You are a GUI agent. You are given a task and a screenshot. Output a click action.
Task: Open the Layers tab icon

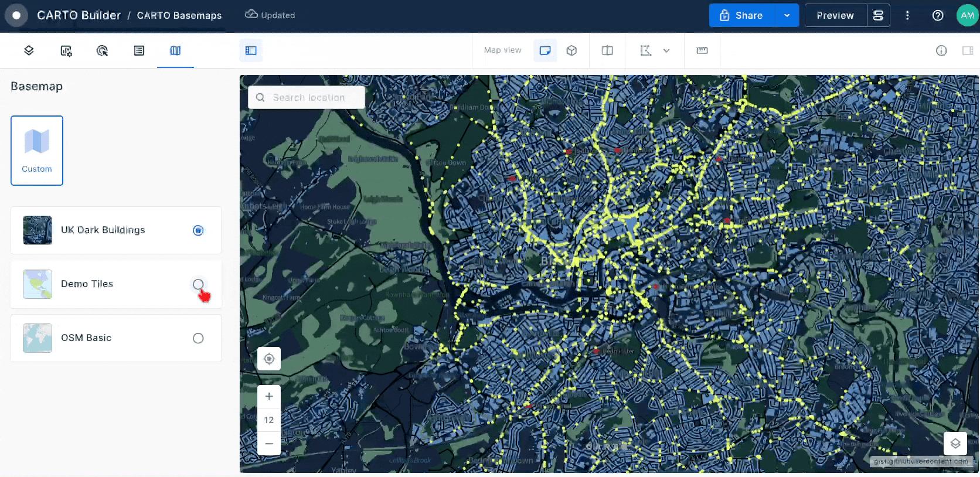click(29, 50)
